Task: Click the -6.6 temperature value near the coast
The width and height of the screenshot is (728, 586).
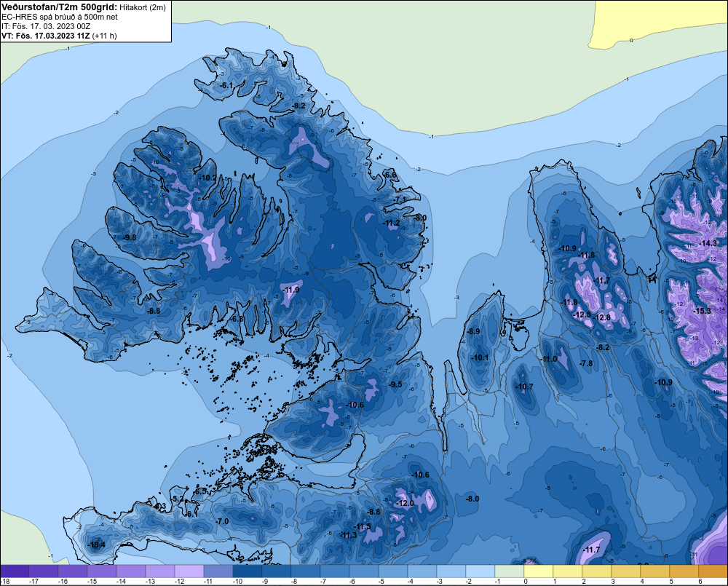Action: click(x=390, y=175)
